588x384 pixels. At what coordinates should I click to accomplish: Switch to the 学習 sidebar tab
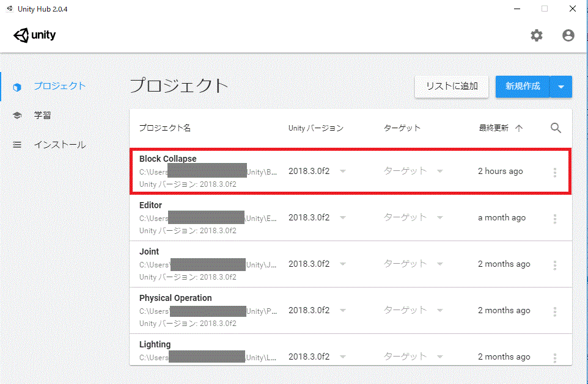click(42, 115)
